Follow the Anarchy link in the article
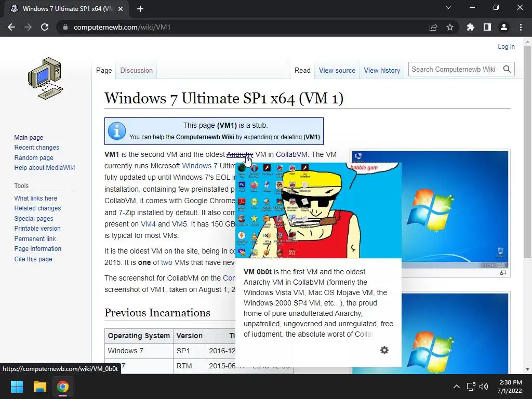The width and height of the screenshot is (532, 399). [240, 154]
